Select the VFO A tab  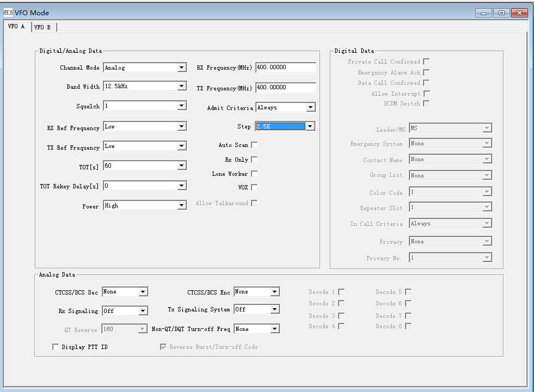16,27
